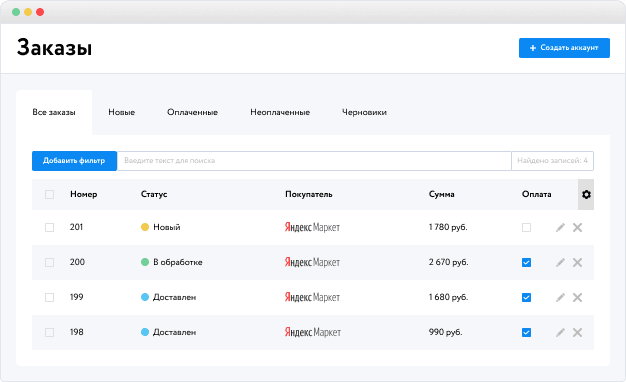This screenshot has height=382, width=626.
Task: Edit order 199 with pencil icon
Action: [x=561, y=297]
